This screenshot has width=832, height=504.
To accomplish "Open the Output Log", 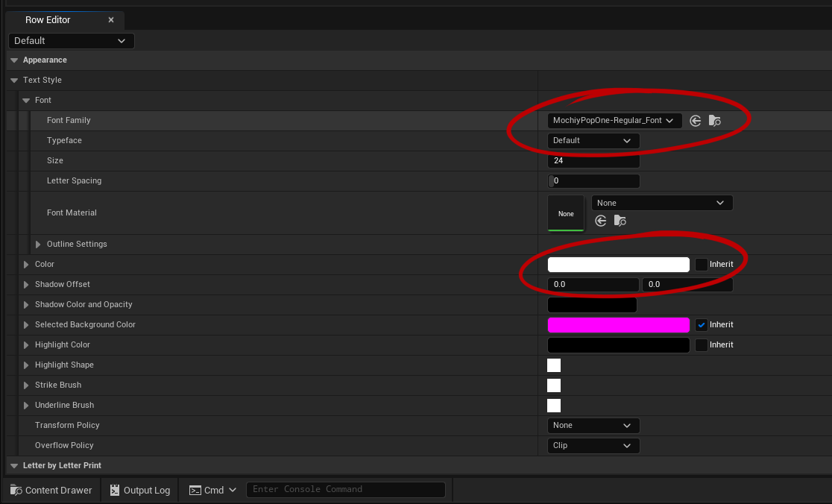I will coord(139,490).
